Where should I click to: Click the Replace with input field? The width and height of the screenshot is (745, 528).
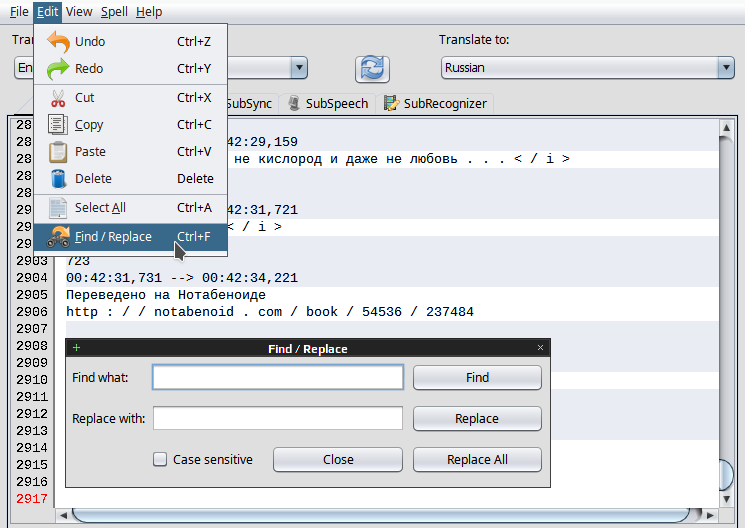(x=278, y=418)
